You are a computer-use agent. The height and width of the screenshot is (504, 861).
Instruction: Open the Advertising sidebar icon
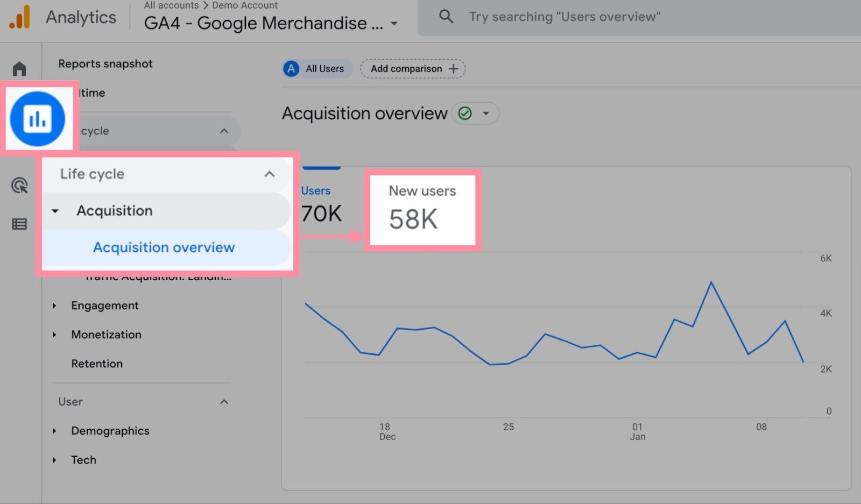(x=19, y=224)
